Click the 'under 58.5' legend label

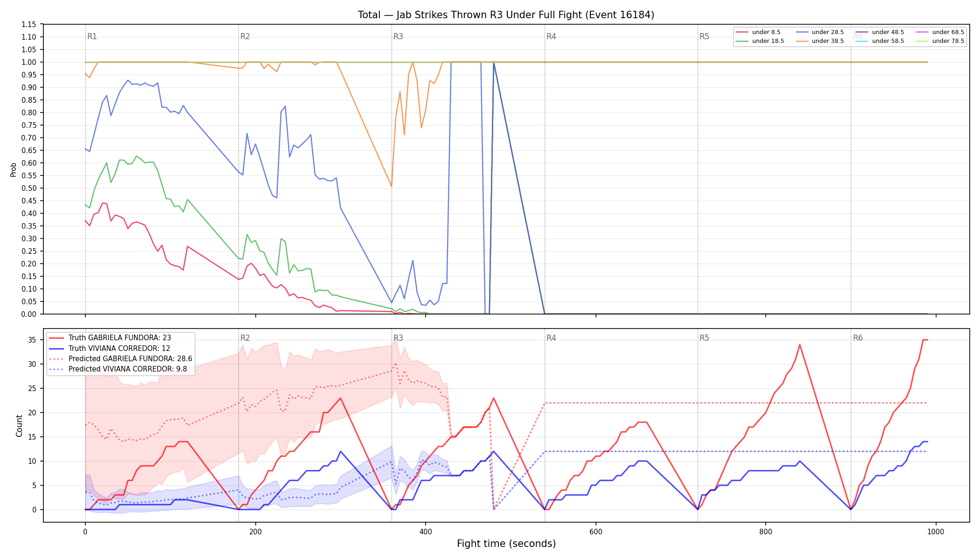888,41
